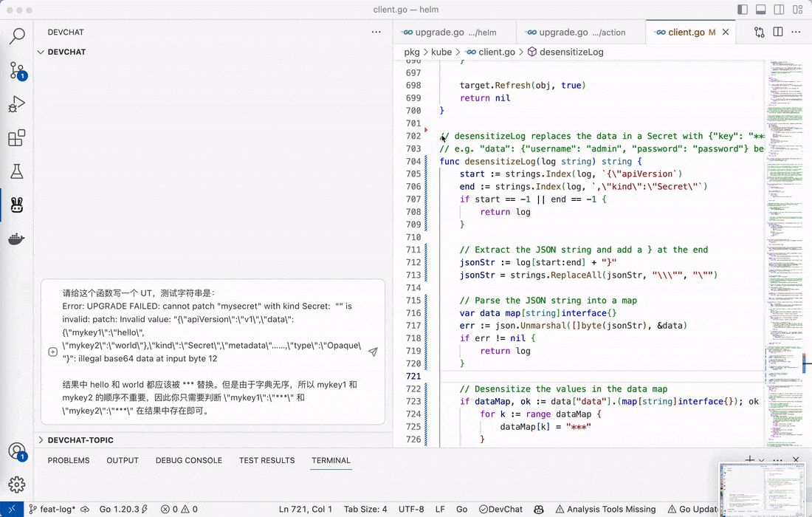Image resolution: width=812 pixels, height=517 pixels.
Task: Open the DevChat rabbit icon in activity bar
Action: (x=17, y=205)
